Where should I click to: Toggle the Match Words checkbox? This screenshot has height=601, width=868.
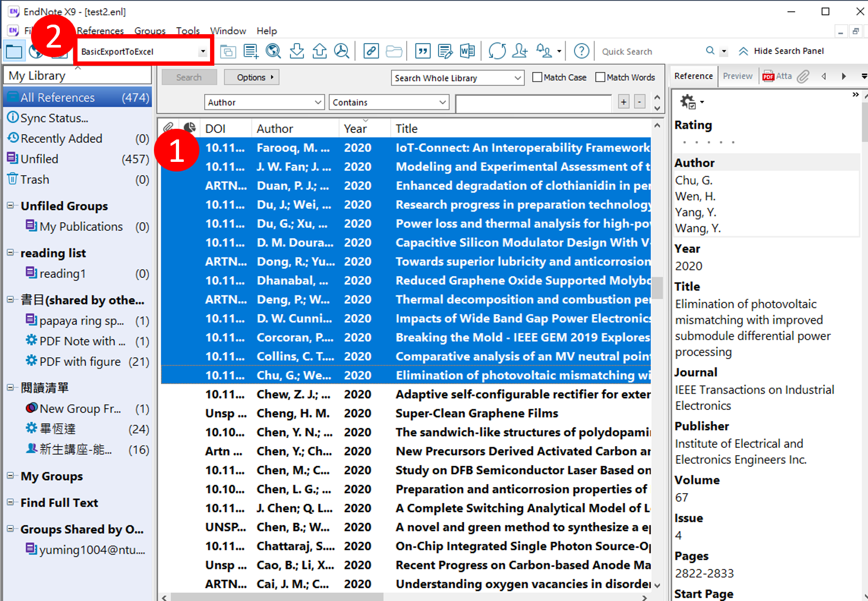pyautogui.click(x=600, y=77)
